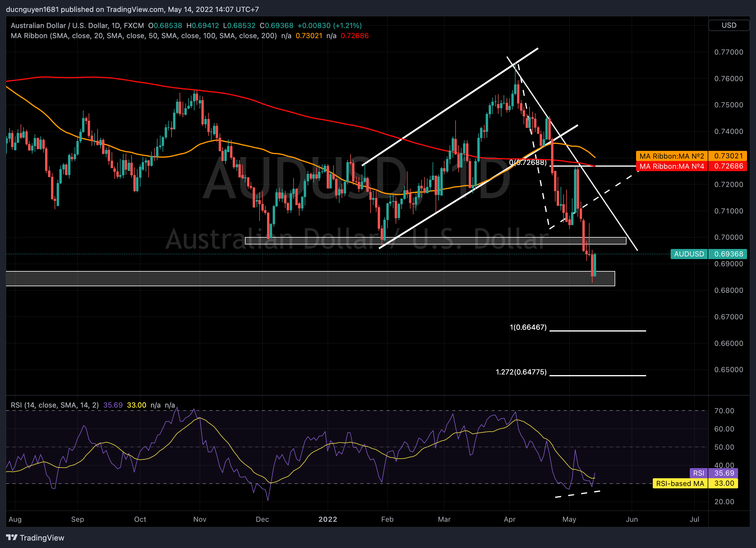Screen dimensions: 756x548
Task: Click the red MA value 0.72686 tag
Action: pos(728,166)
